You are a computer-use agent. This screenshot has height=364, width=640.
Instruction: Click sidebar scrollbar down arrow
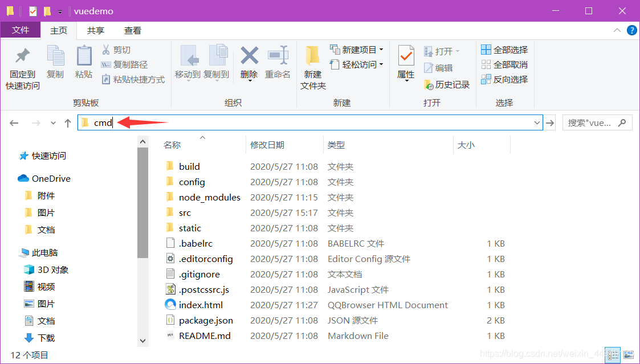click(143, 340)
